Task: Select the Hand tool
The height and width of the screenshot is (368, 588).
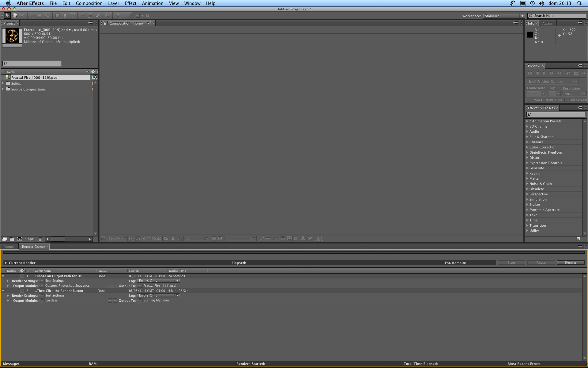Action: 15,15
